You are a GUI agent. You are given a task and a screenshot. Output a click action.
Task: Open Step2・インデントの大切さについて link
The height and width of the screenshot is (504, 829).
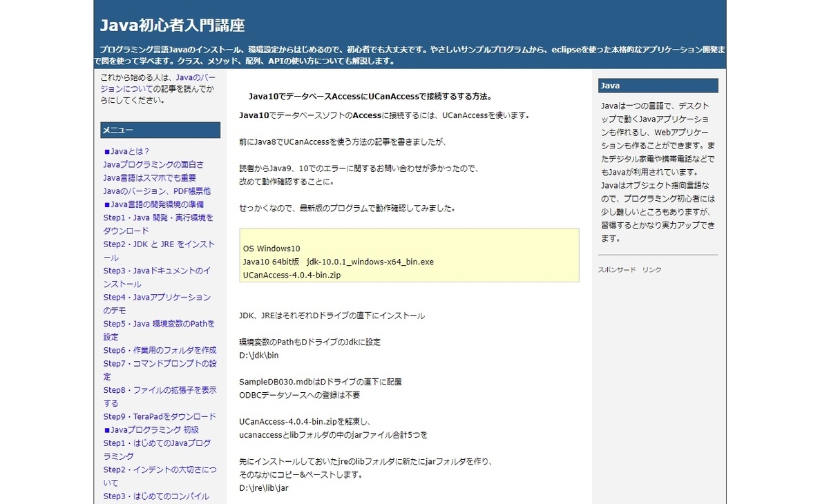click(160, 476)
